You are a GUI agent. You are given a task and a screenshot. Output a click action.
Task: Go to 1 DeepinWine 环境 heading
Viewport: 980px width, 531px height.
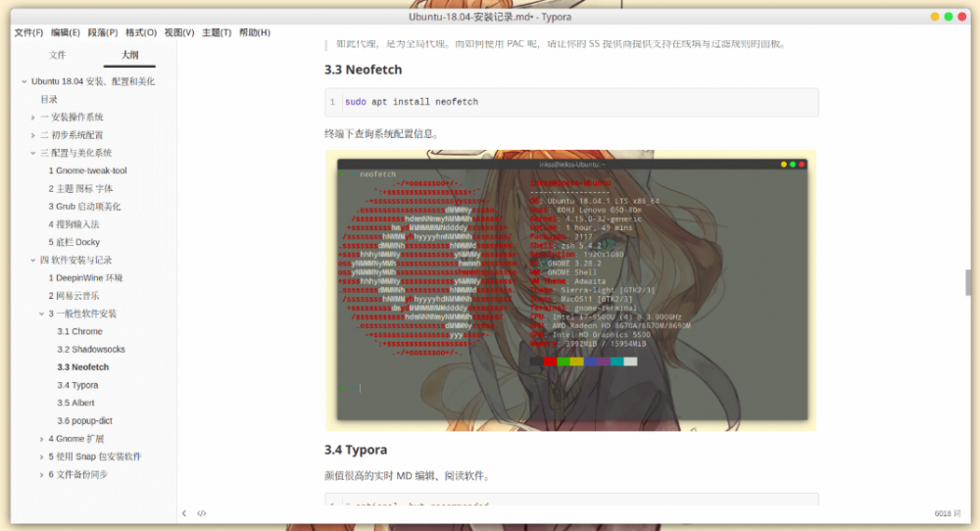point(85,278)
